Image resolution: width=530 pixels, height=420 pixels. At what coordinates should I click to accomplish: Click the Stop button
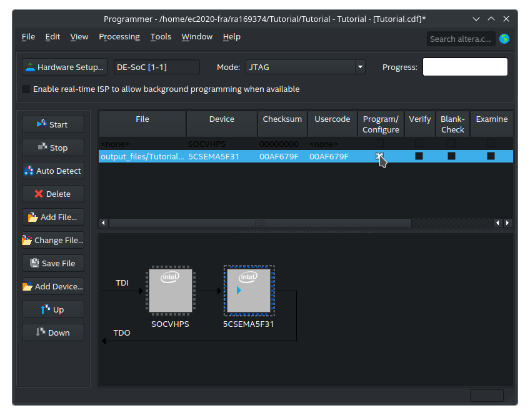(53, 147)
